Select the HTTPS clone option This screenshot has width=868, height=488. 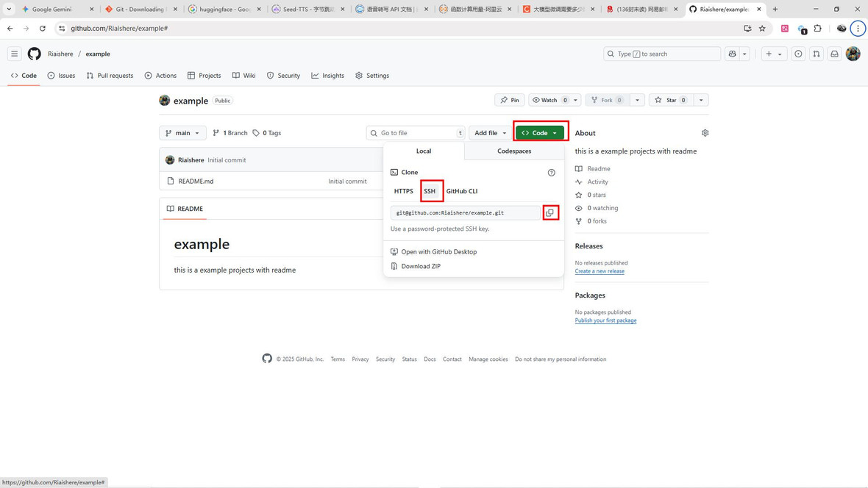(x=404, y=191)
